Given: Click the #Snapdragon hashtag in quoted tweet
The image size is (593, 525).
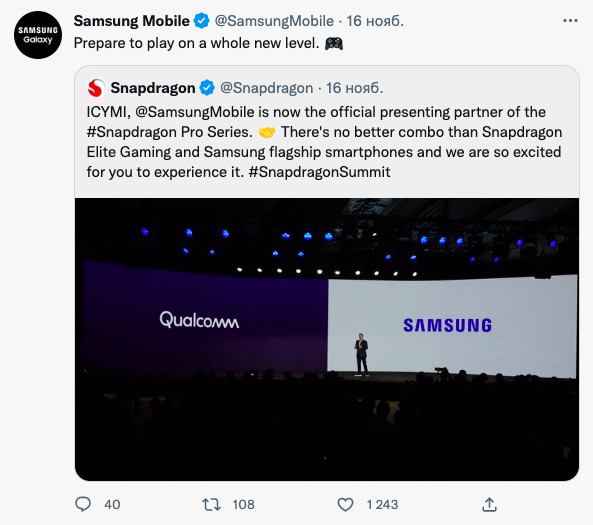Looking at the screenshot, I should pos(131,132).
